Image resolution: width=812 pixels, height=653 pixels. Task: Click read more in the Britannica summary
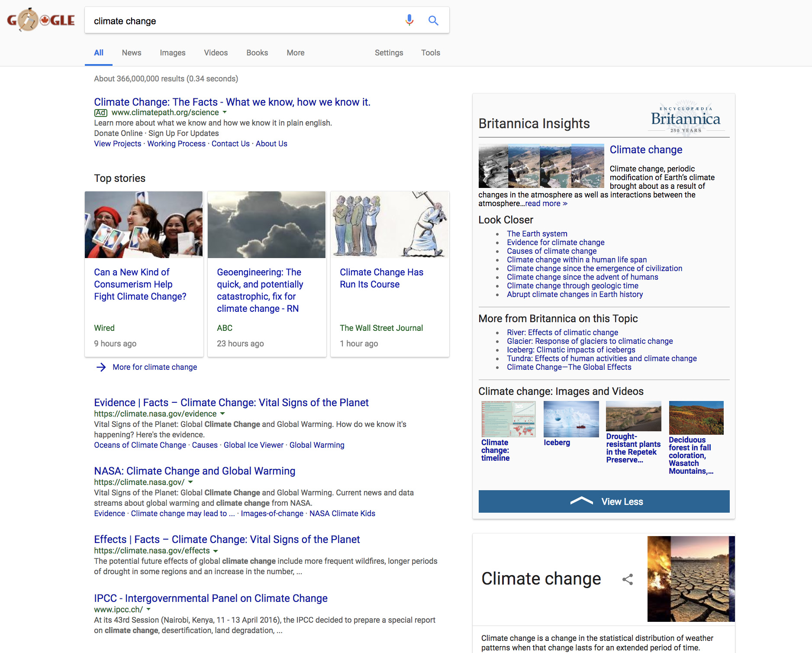pyautogui.click(x=546, y=204)
